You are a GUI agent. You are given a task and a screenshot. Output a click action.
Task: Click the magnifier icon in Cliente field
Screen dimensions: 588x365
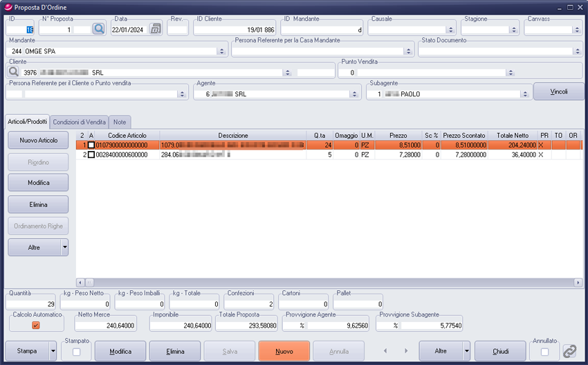(x=13, y=72)
